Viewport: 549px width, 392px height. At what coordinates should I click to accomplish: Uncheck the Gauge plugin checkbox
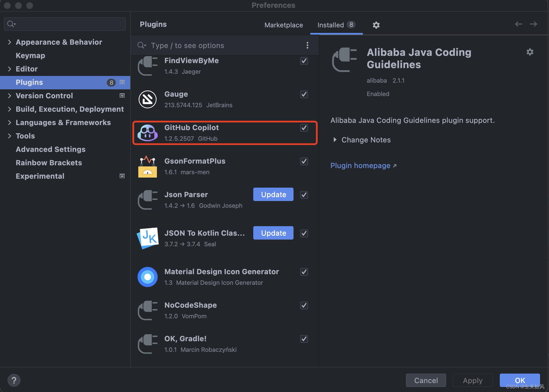[x=304, y=94]
